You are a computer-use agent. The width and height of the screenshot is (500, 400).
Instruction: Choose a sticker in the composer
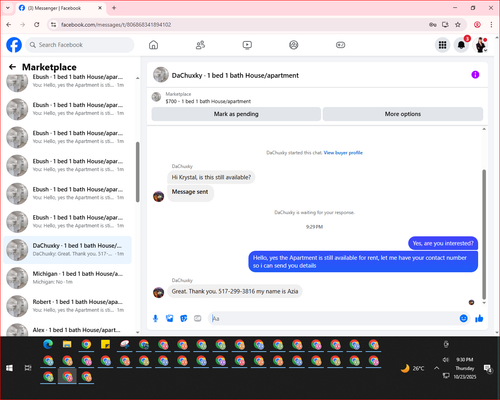point(184,318)
